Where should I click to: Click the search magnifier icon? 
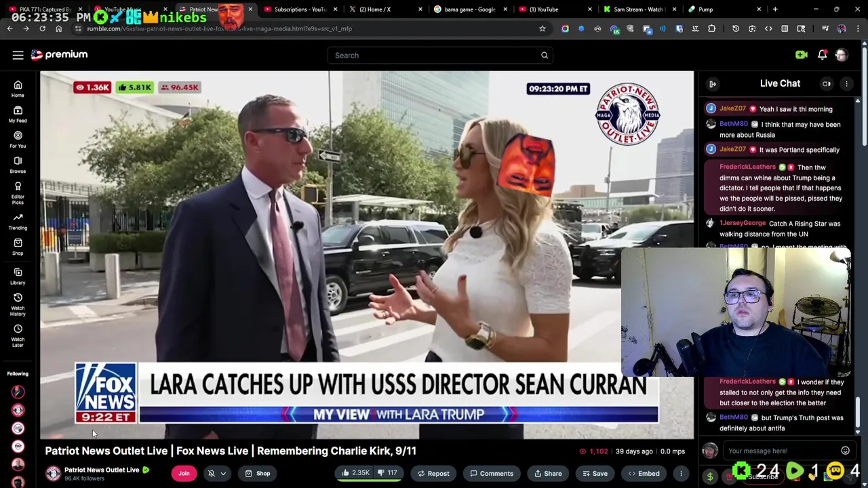coord(545,56)
